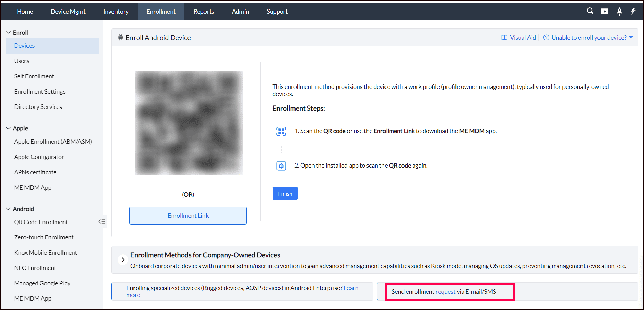Viewport: 644px width, 310px height.
Task: Open Directory Services
Action: pos(38,107)
